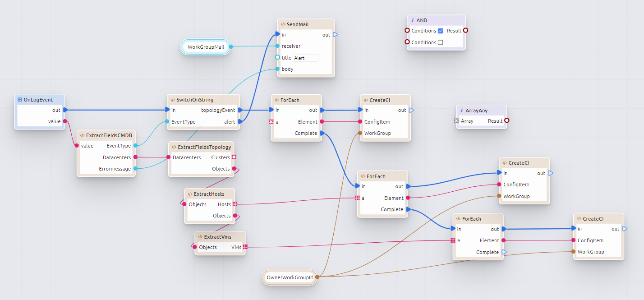Click Clusters array port on ExtractFieldsTopology
The width and height of the screenshot is (644, 300).
coord(234,157)
